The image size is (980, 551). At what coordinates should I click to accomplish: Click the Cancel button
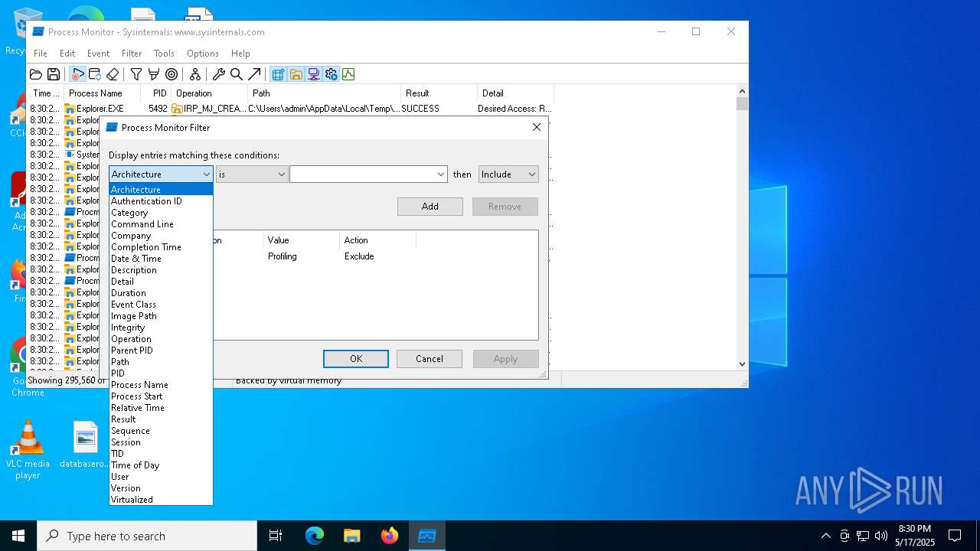430,359
